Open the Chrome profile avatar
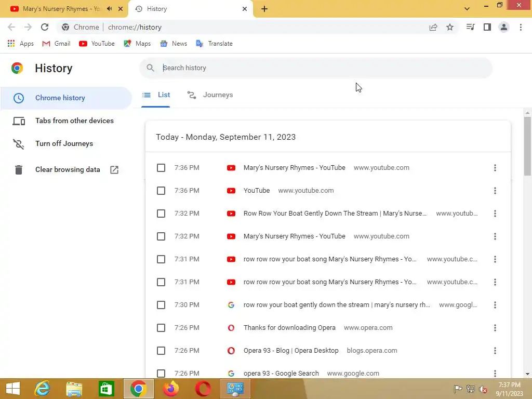Image resolution: width=532 pixels, height=399 pixels. 504,27
